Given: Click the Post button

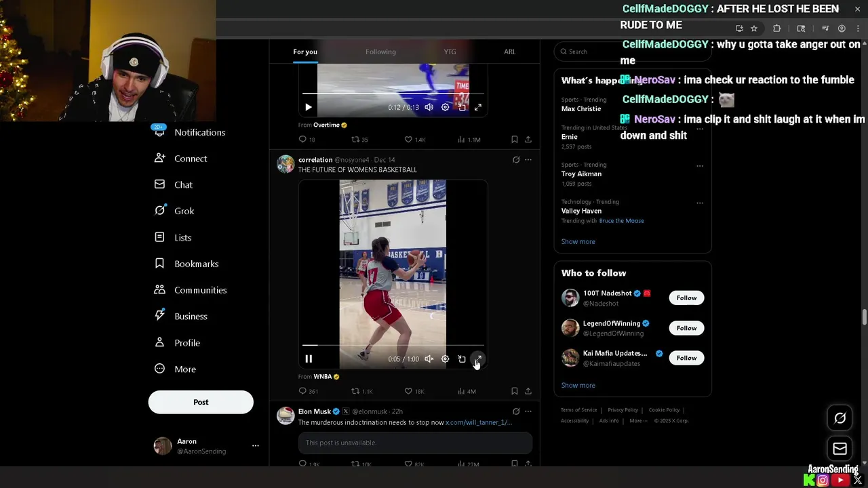Looking at the screenshot, I should coord(201,402).
